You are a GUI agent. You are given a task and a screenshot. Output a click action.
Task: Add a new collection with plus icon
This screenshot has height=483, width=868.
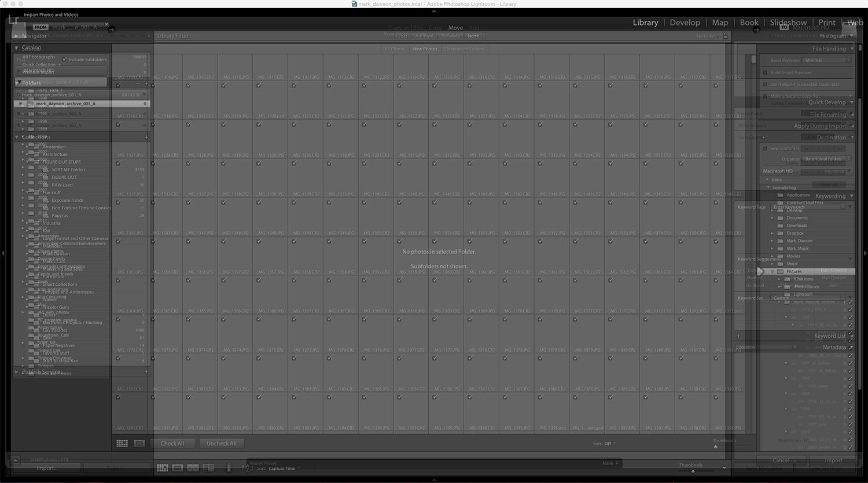coord(146,137)
